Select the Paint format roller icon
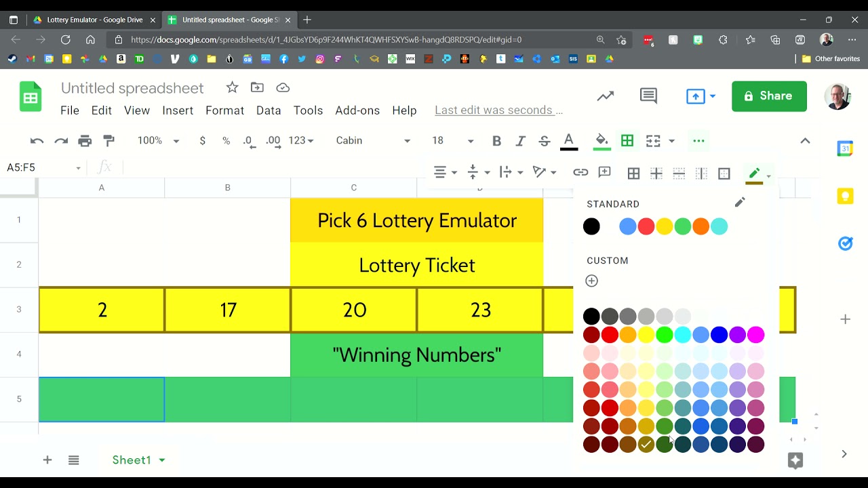The height and width of the screenshot is (488, 868). click(x=108, y=141)
